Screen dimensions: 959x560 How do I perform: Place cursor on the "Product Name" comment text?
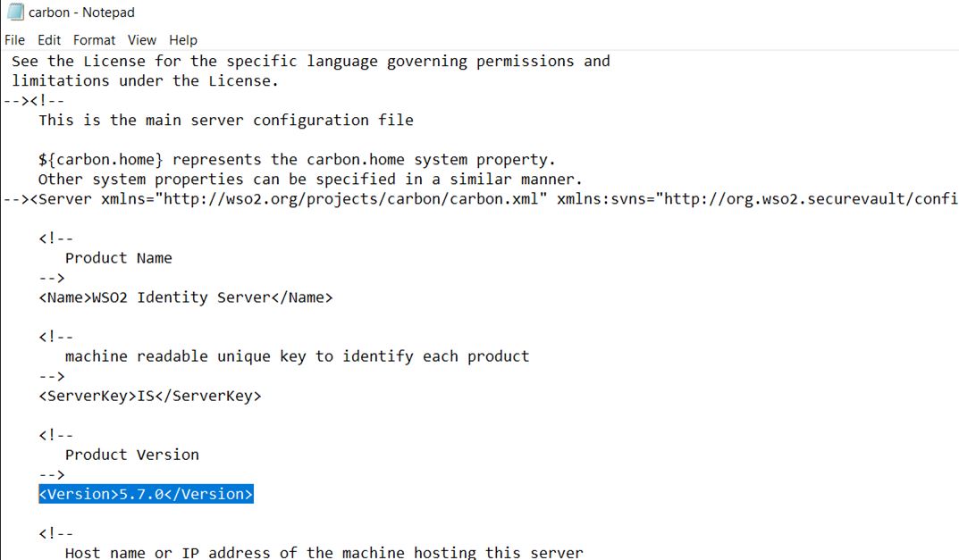118,258
